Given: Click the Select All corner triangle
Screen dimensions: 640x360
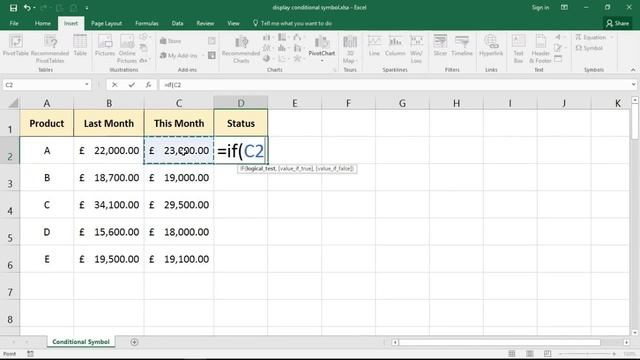Looking at the screenshot, I should 13,103.
